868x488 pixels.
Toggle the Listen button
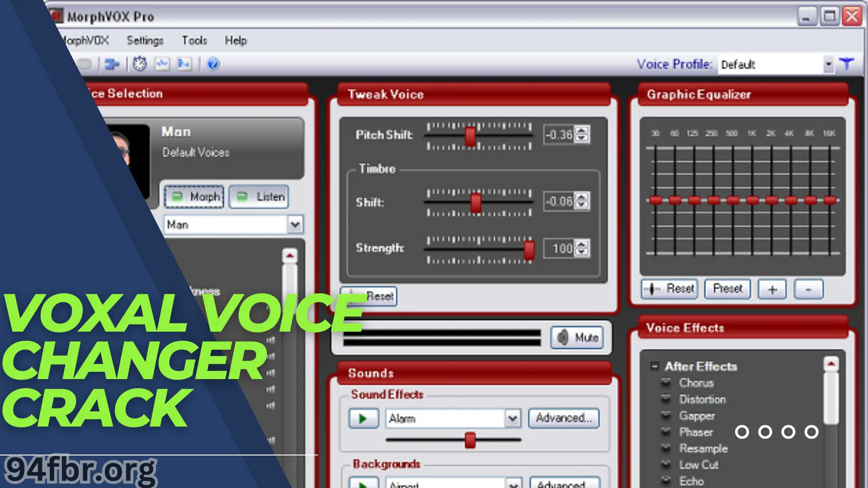pyautogui.click(x=259, y=197)
